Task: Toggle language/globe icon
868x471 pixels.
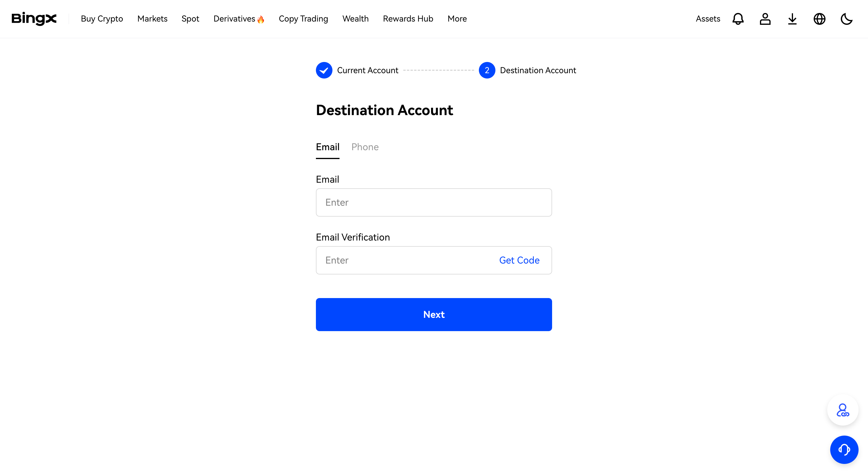Action: (820, 19)
